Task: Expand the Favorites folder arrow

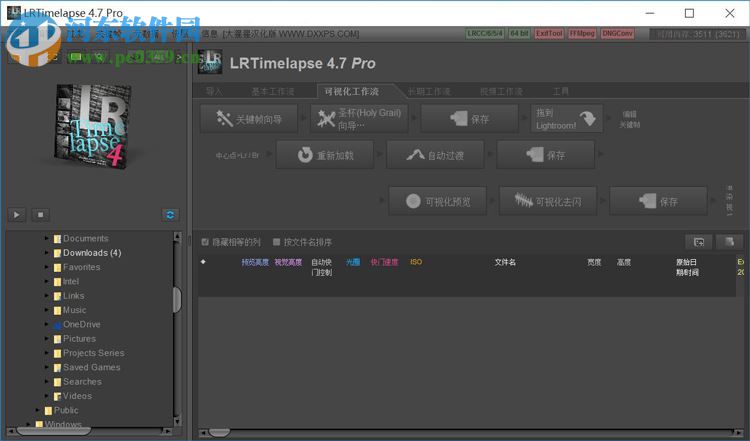Action: [x=46, y=267]
